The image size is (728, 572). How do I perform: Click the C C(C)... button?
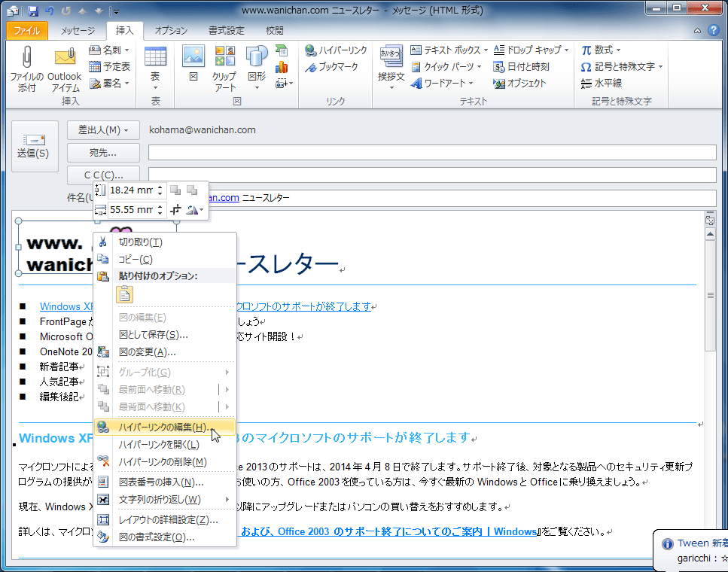coord(103,175)
